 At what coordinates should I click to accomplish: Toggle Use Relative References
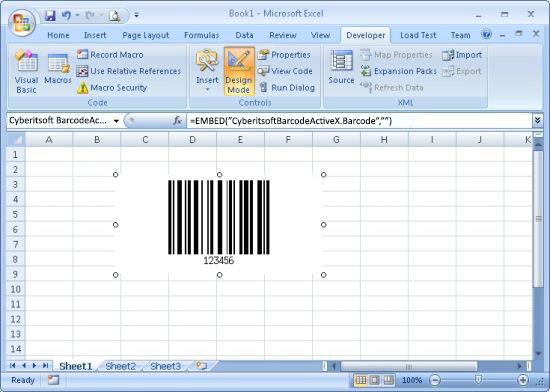click(129, 71)
